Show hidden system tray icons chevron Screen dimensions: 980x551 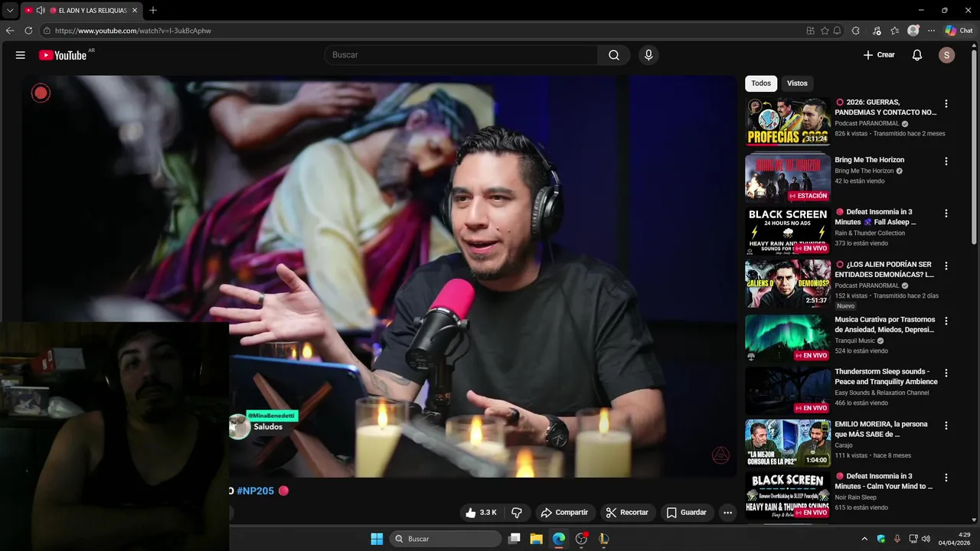coord(864,539)
